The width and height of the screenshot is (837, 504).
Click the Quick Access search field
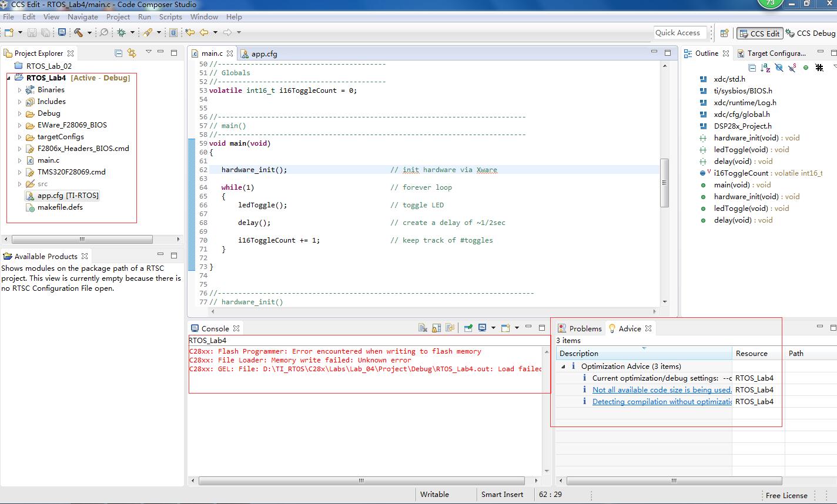[679, 33]
